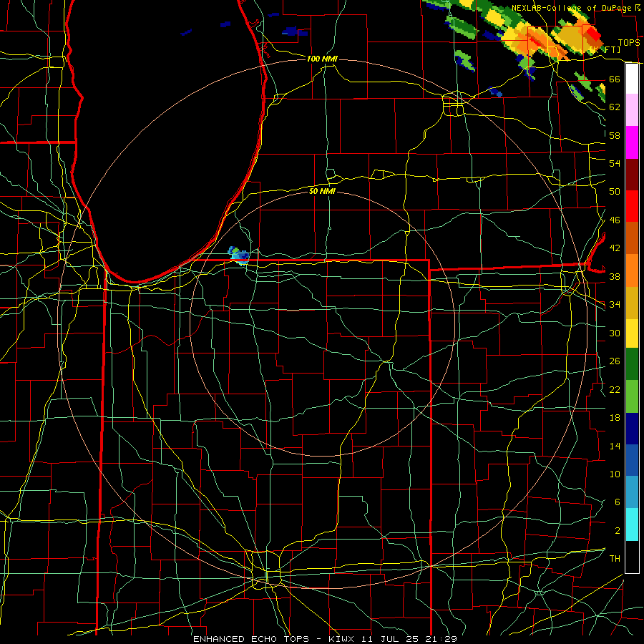
Task: Click the light pink legend swatch
Action: (632, 110)
